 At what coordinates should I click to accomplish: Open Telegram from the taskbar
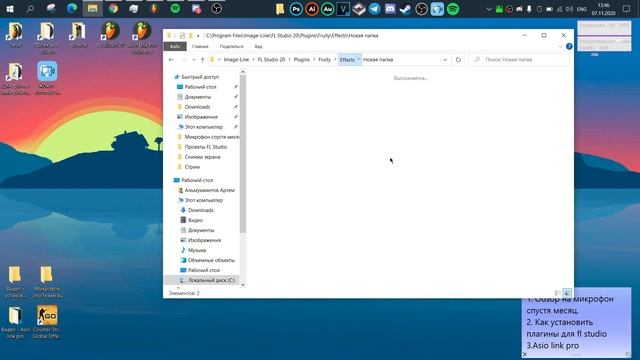point(374,9)
